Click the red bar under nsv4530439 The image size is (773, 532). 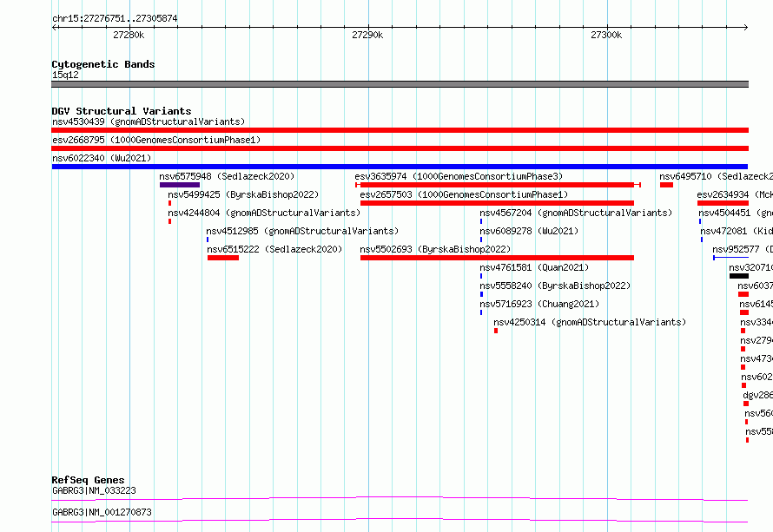[x=400, y=130]
